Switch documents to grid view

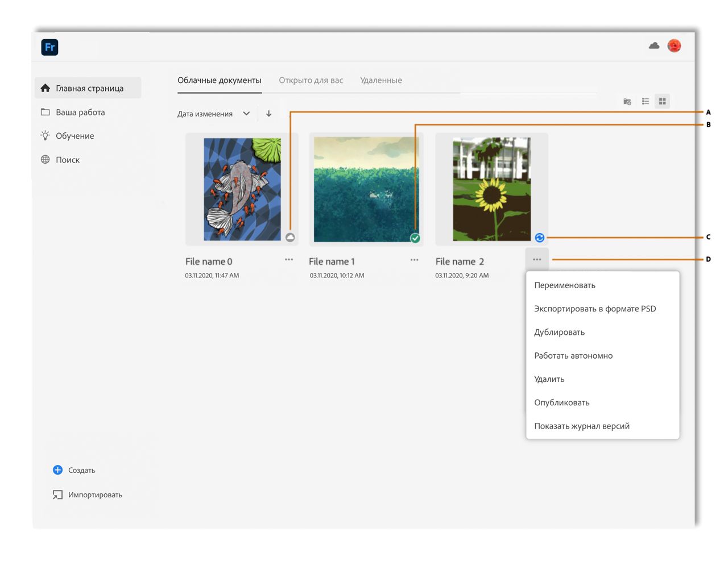click(x=662, y=101)
